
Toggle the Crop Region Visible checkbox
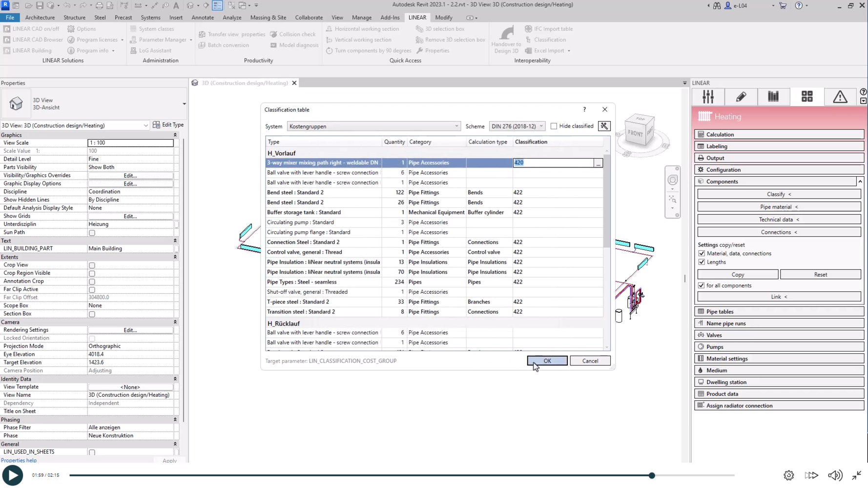(92, 274)
